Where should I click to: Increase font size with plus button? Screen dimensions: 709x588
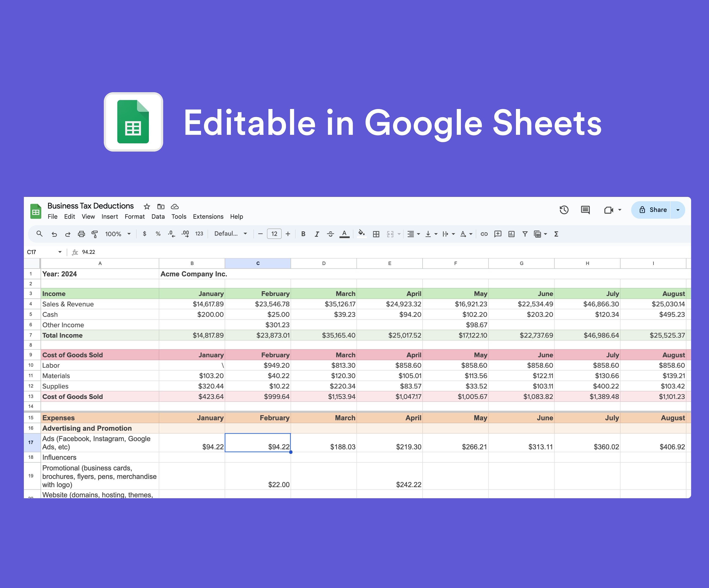[288, 233]
